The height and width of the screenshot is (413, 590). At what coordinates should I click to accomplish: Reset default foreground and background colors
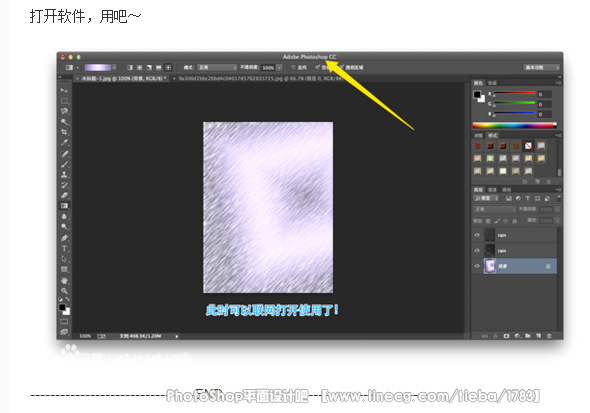61,299
